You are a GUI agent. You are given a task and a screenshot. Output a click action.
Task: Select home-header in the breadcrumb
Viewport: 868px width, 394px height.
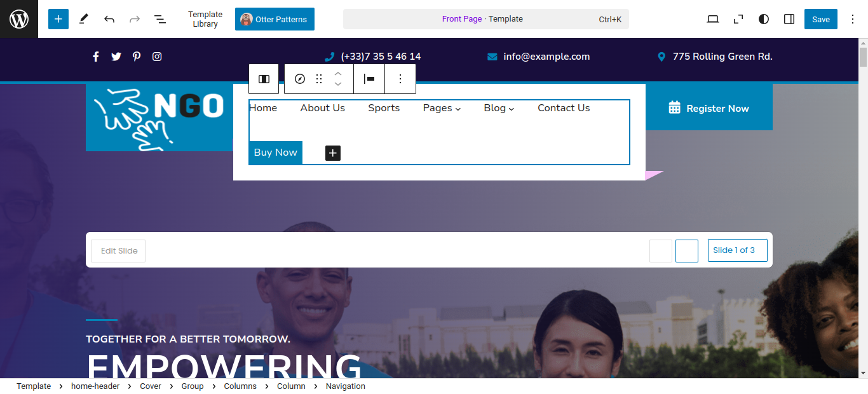[x=95, y=386]
